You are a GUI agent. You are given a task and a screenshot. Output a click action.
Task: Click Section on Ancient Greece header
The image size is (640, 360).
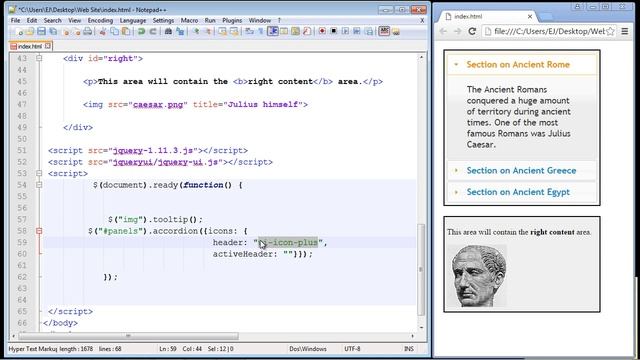[x=521, y=170]
